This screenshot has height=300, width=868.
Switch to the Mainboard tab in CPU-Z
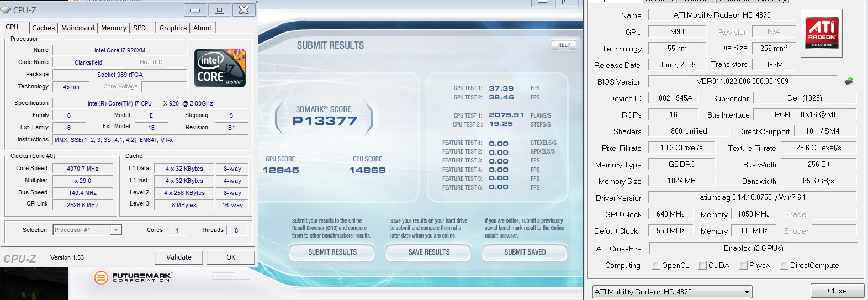click(x=78, y=28)
